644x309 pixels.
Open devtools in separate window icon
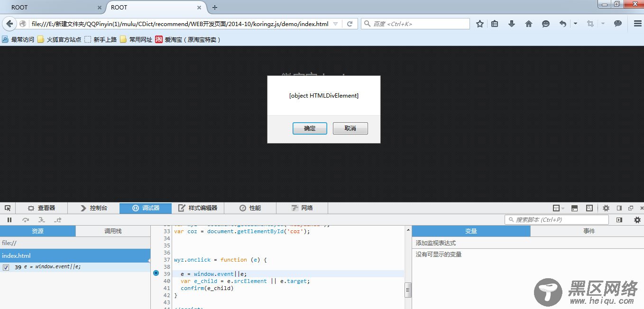click(631, 208)
